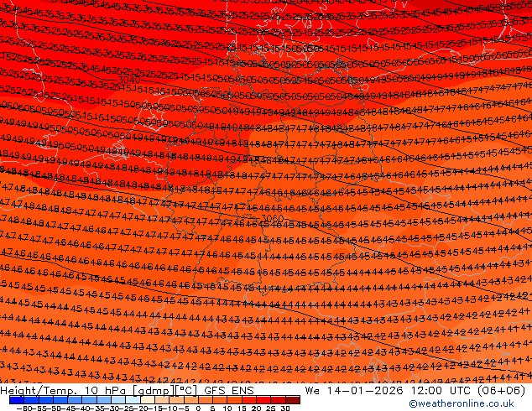Click the cream-colored legend swatch
The height and width of the screenshot is (411, 532).
pyautogui.click(x=148, y=400)
